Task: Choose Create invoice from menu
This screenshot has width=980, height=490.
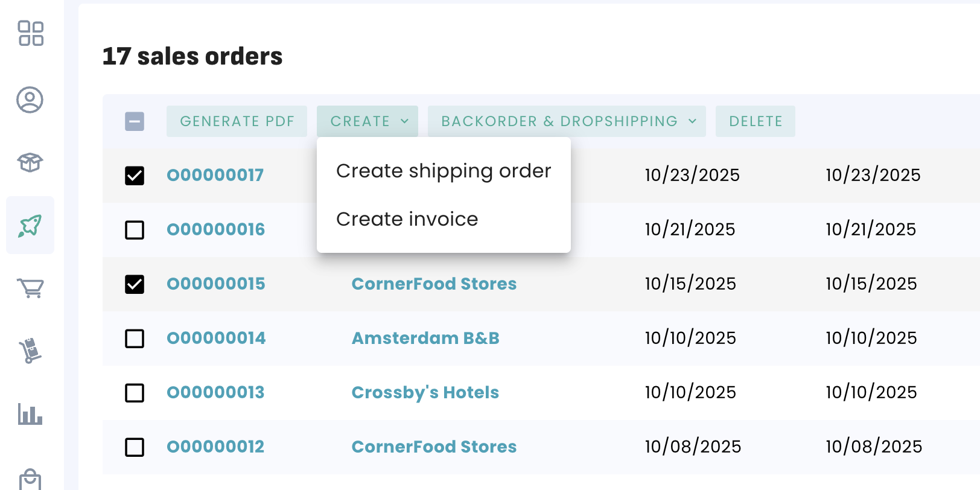Action: (407, 219)
